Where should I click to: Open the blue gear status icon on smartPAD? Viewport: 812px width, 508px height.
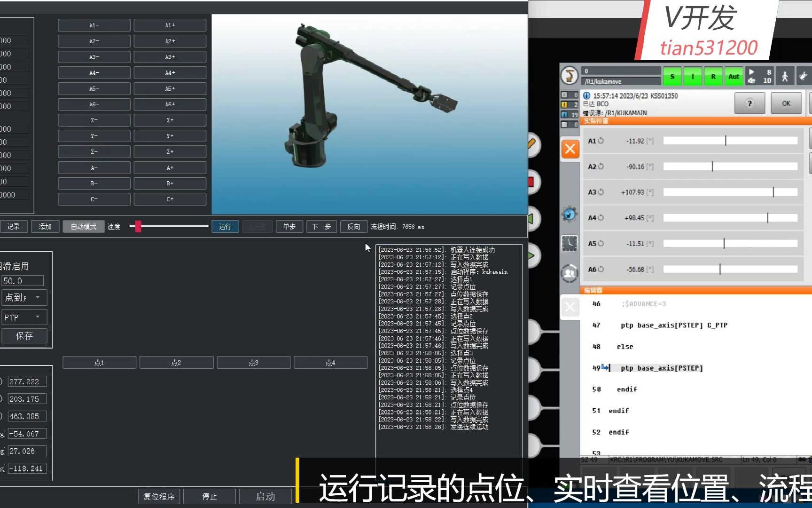pos(569,214)
